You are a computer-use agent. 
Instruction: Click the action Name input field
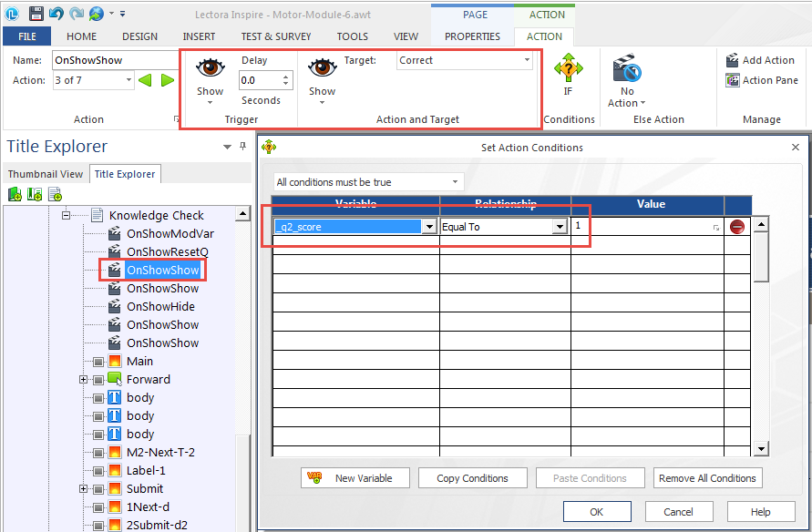(115, 60)
